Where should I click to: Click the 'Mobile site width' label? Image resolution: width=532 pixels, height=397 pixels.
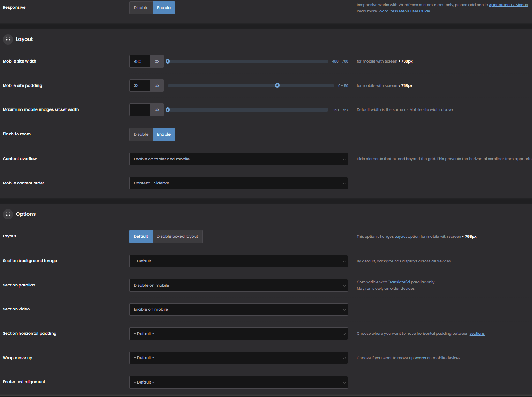19,61
